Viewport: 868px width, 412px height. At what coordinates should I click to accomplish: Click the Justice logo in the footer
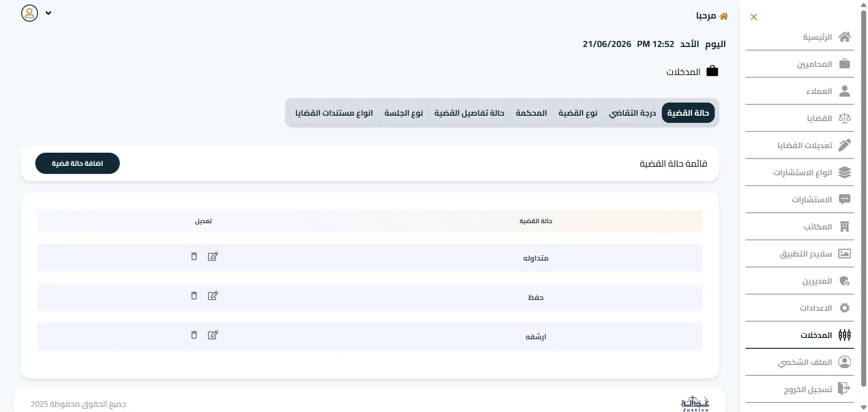[695, 403]
